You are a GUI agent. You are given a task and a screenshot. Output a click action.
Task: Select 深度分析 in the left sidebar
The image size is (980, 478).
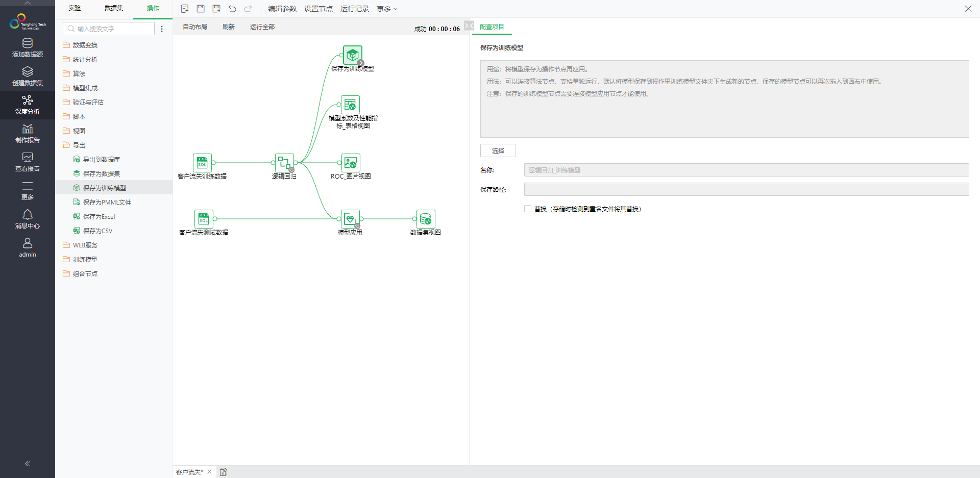[x=28, y=105]
